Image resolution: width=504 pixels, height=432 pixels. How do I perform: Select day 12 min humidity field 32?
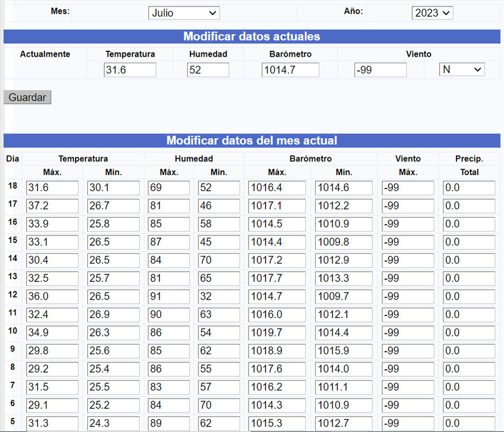point(219,296)
